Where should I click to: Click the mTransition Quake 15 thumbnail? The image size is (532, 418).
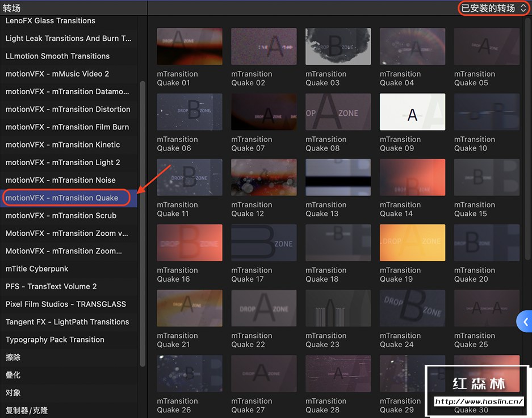pyautogui.click(x=487, y=177)
